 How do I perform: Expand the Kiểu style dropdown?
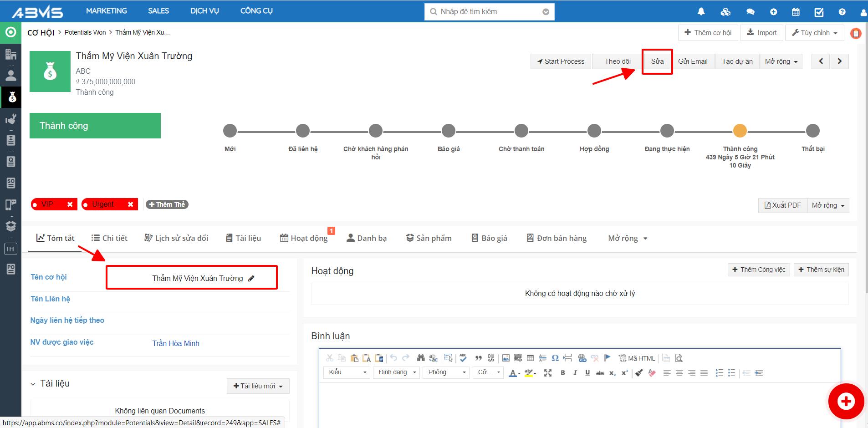tap(347, 372)
